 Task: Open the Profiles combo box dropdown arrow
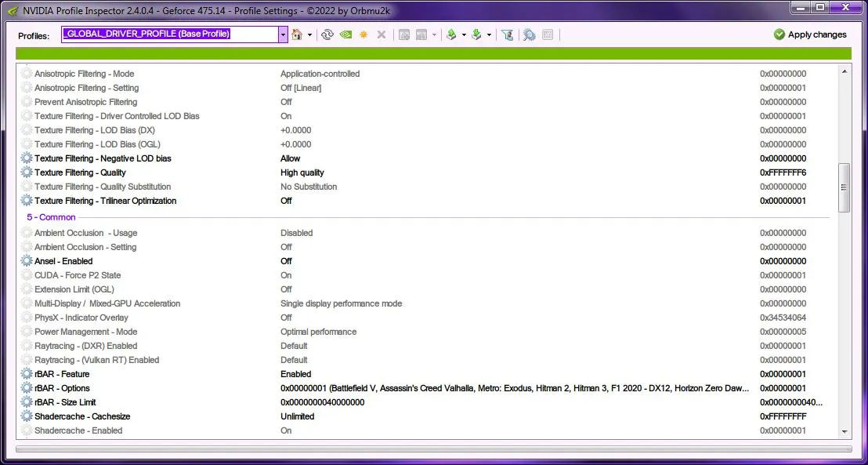point(283,35)
